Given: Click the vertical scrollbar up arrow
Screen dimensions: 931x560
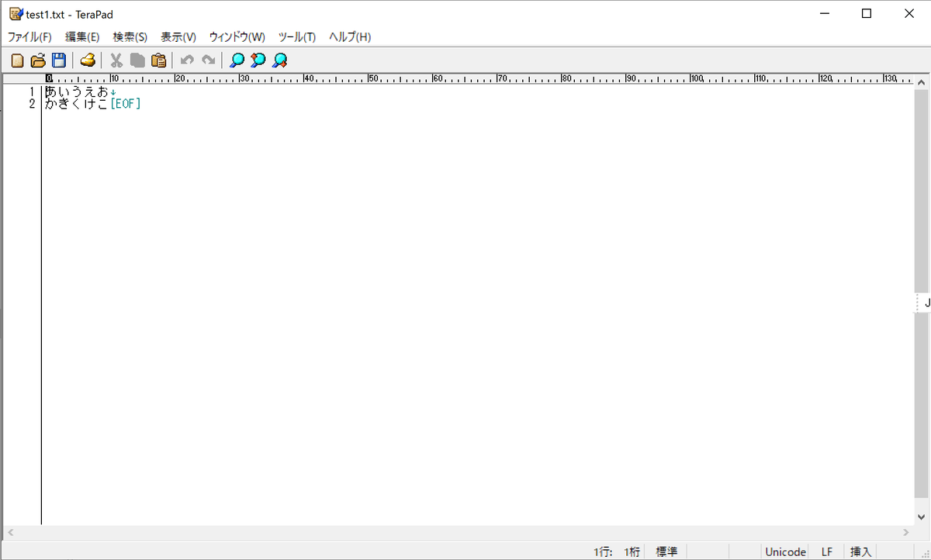Looking at the screenshot, I should [x=922, y=82].
